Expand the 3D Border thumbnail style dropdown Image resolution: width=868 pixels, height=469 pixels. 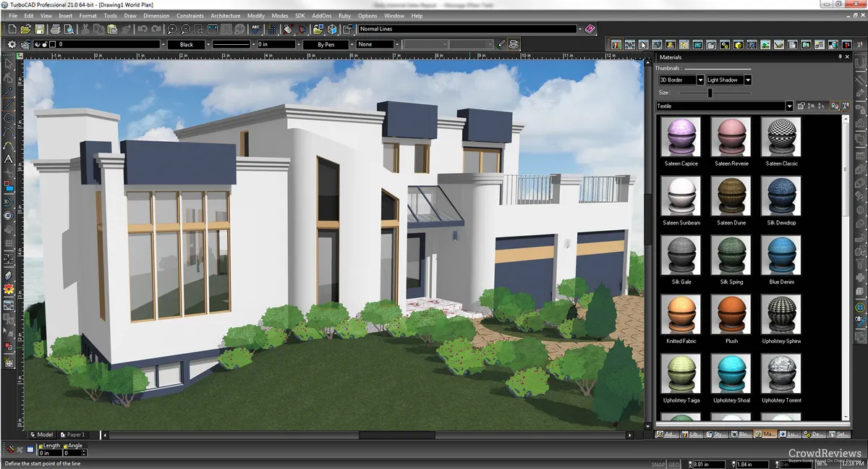pyautogui.click(x=700, y=80)
